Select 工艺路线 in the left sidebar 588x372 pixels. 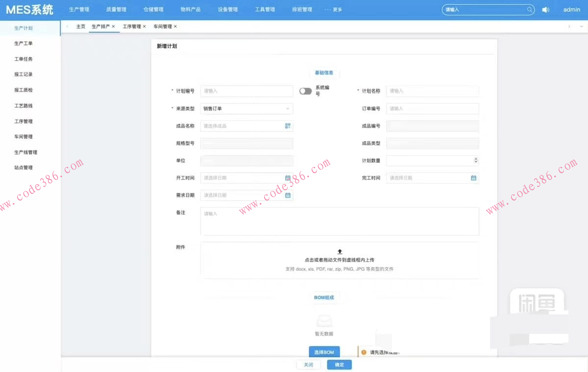(x=24, y=106)
